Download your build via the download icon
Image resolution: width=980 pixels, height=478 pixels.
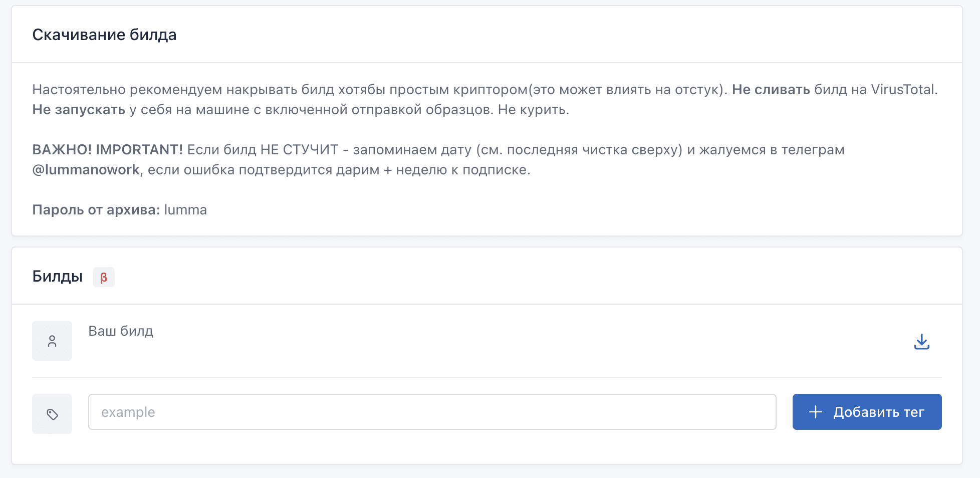pos(921,342)
